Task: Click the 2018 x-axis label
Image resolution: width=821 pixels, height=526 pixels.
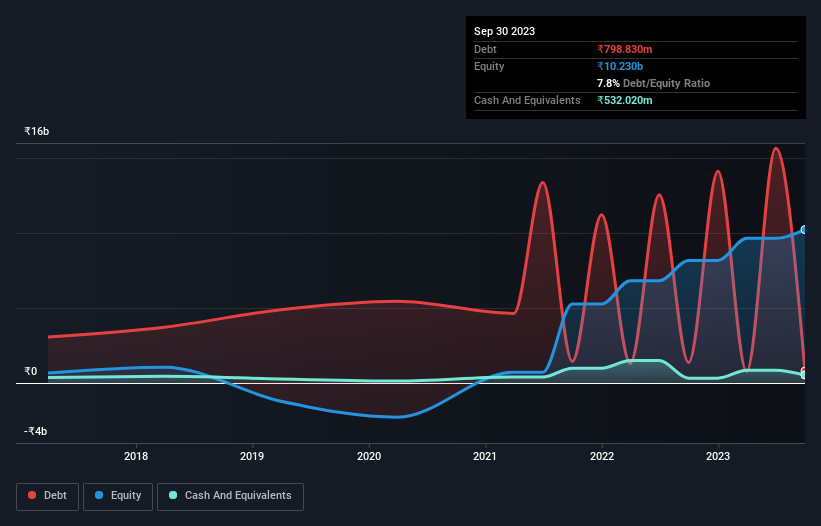Action: [136, 456]
